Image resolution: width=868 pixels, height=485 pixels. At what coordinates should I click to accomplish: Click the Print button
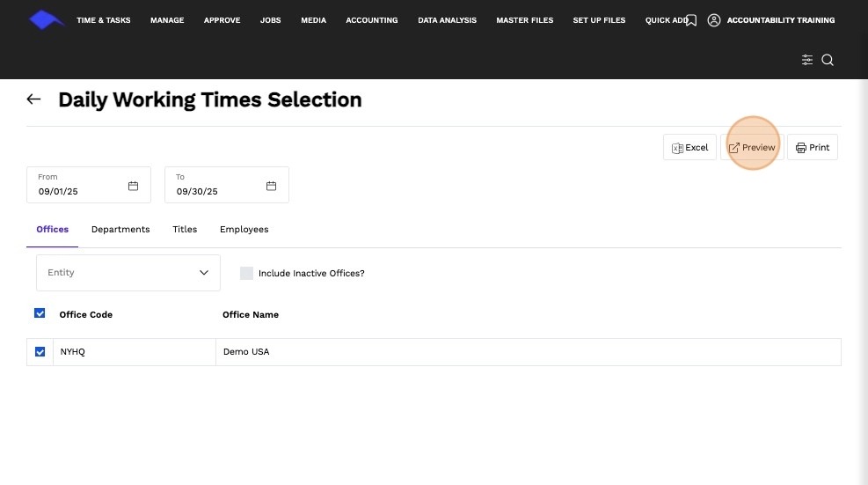812,148
